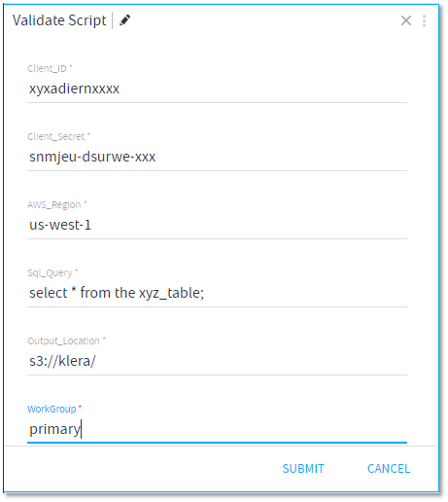This screenshot has height=502, width=448.
Task: Click the Sql_Query field label
Action: [x=50, y=272]
